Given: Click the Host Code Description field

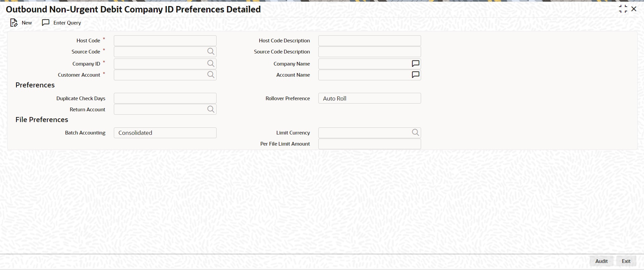Looking at the screenshot, I should [x=369, y=41].
